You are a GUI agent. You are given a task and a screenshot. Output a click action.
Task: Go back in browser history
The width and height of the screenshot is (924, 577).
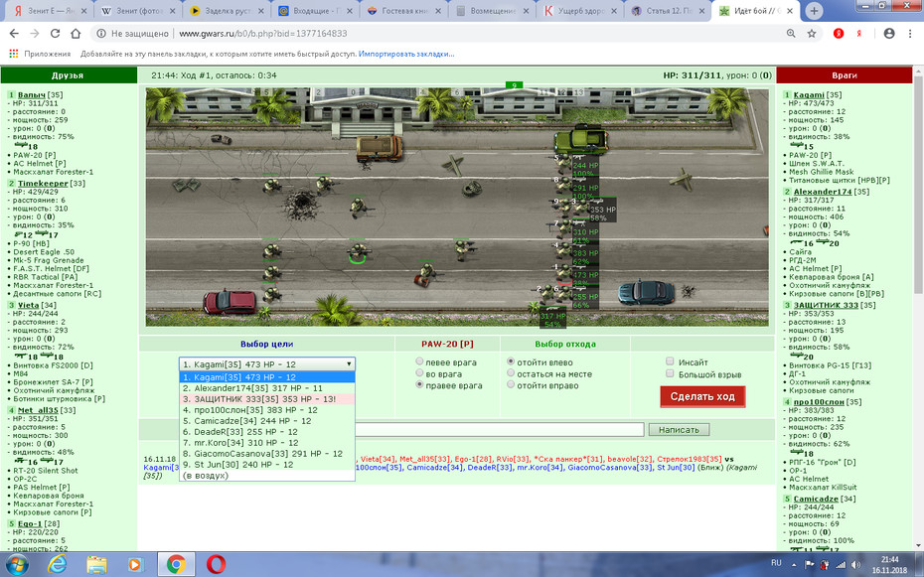(14, 34)
